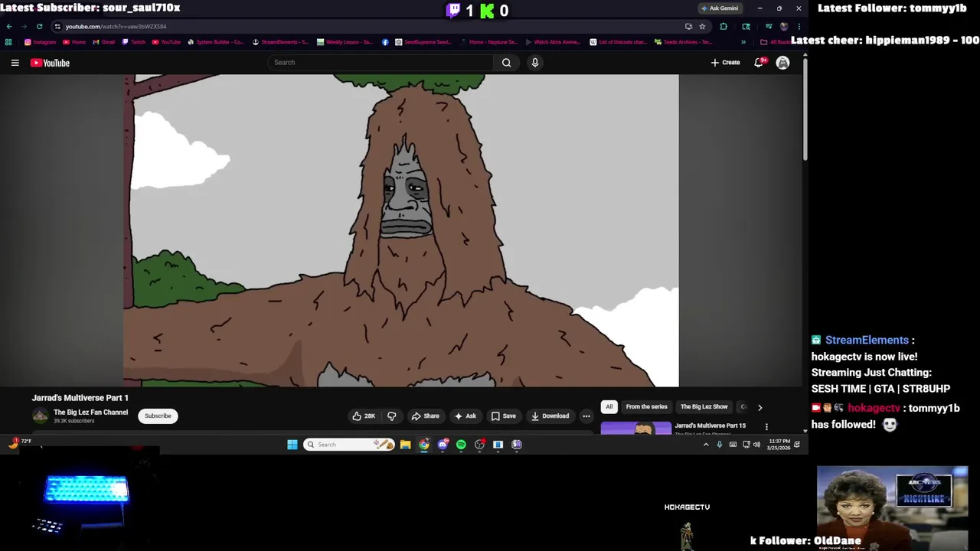
Task: Open the Watch Akira Anime bookmark
Action: click(552, 42)
